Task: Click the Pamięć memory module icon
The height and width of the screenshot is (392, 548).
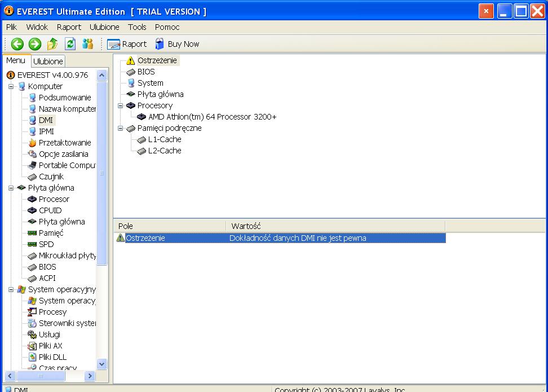Action: tap(32, 233)
